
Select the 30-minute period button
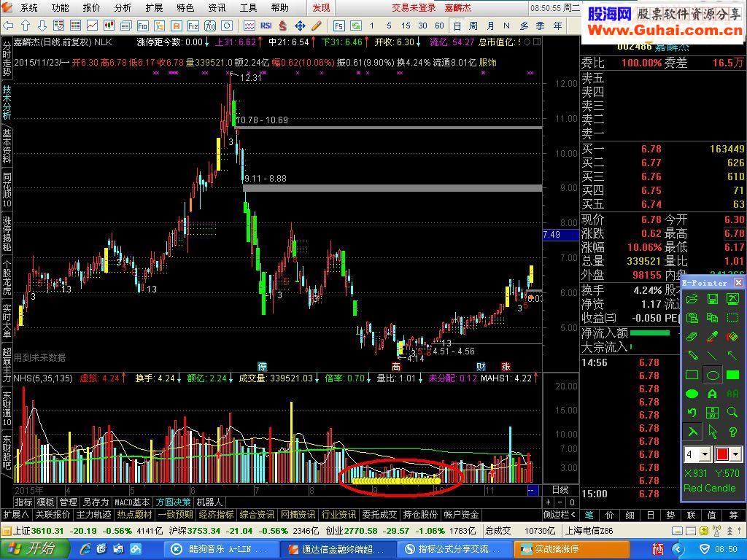pos(422,26)
